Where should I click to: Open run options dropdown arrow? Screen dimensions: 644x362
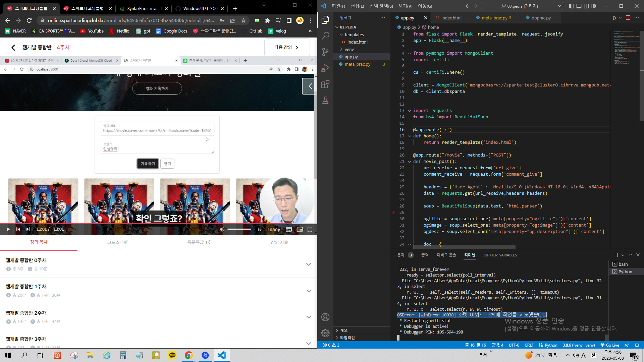(620, 18)
